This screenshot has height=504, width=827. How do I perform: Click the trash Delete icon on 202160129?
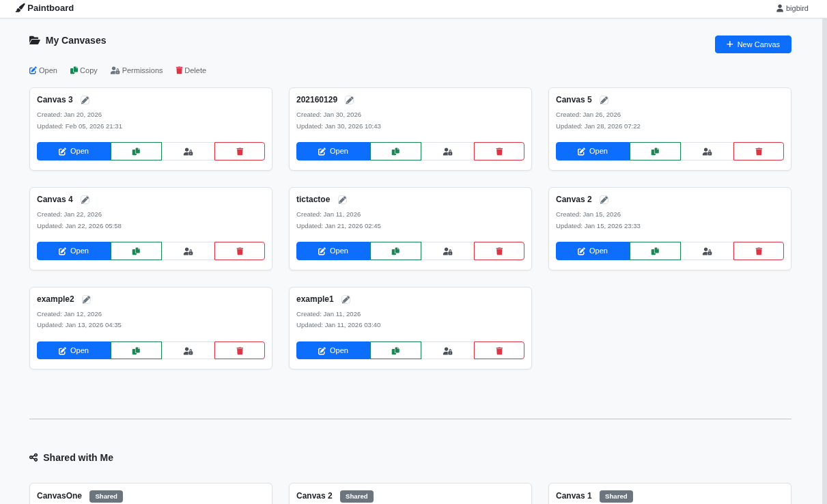click(x=499, y=151)
